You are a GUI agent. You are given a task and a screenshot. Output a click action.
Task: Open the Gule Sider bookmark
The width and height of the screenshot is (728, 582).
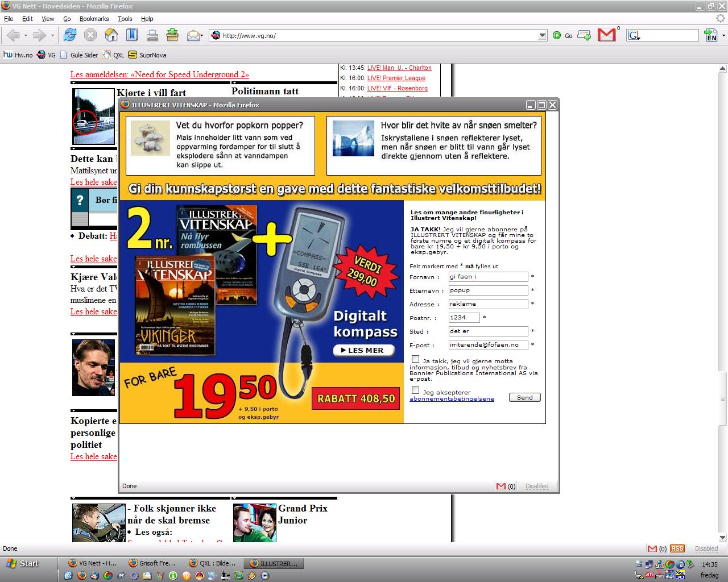79,55
